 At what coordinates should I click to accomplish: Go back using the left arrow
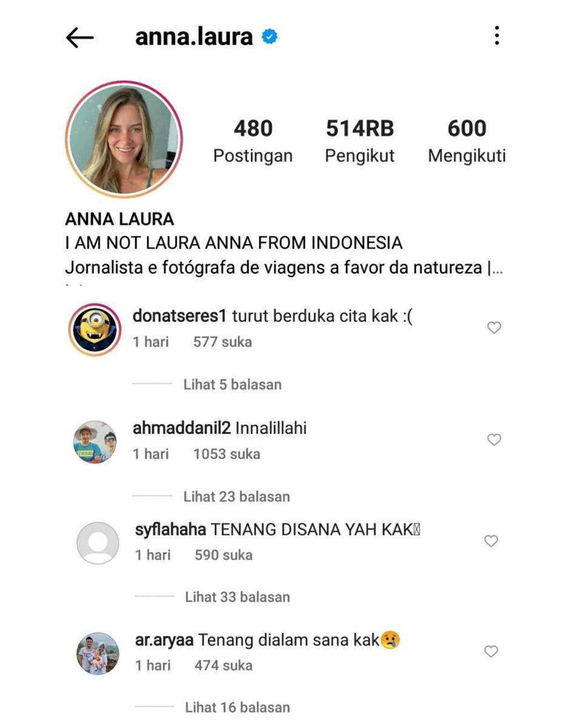[79, 38]
